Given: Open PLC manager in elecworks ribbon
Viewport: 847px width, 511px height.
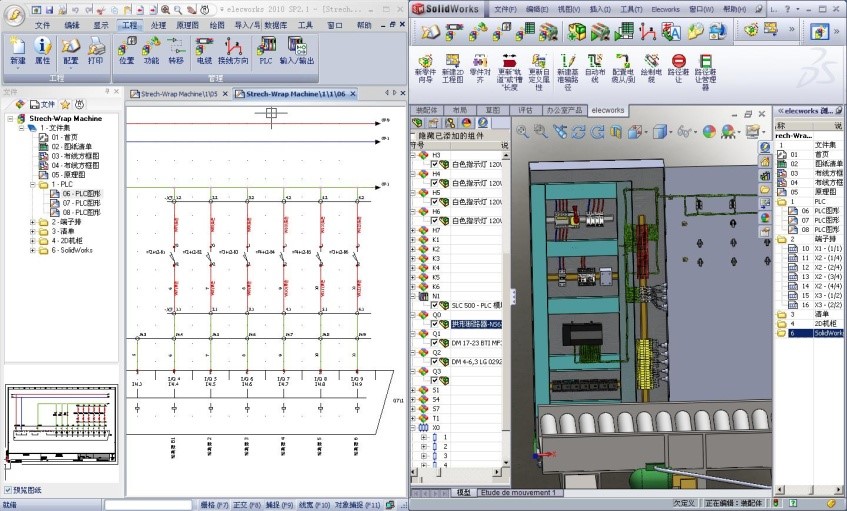Looking at the screenshot, I should [x=266, y=51].
